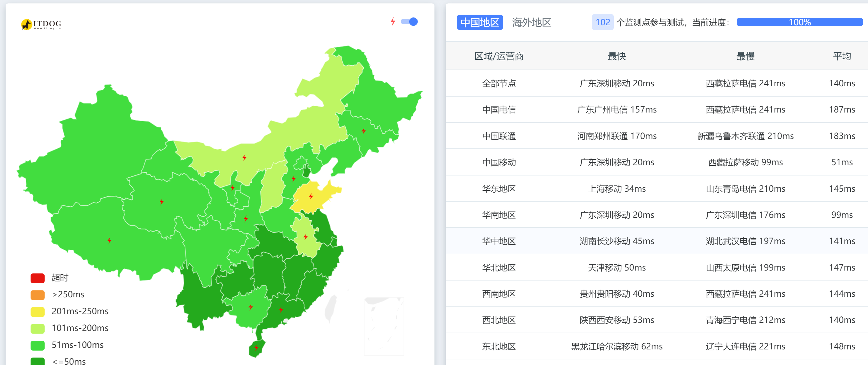
Task: Select the 中国电信 row label
Action: 499,109
